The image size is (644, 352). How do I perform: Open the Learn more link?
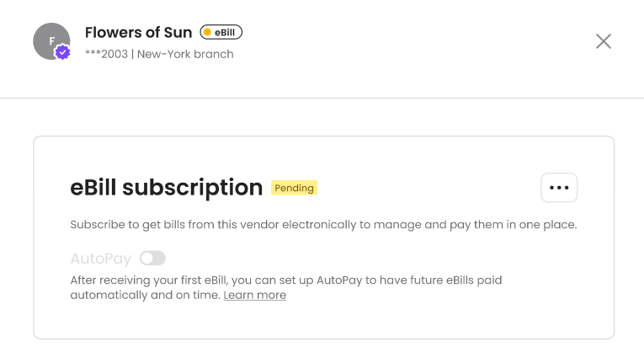click(x=254, y=296)
